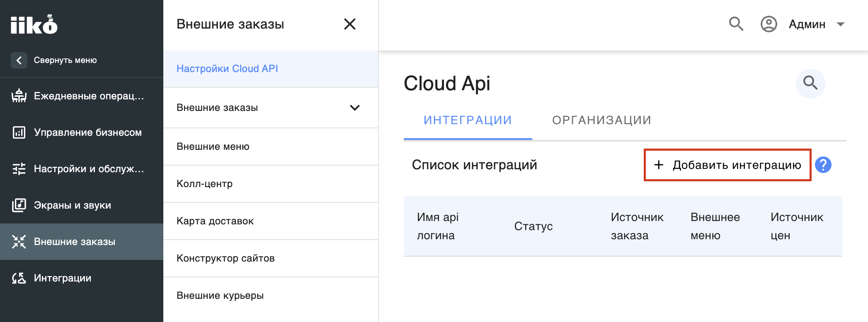Expand the Внешние заказы submenu chevron
Viewport: 868px width, 322px height.
[355, 108]
